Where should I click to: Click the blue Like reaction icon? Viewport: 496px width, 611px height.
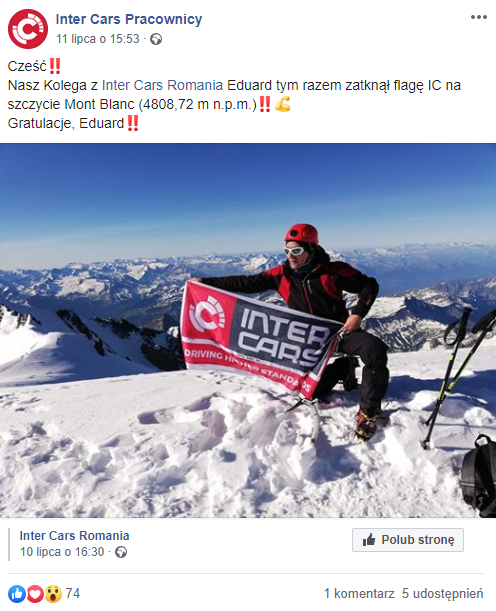[x=17, y=593]
